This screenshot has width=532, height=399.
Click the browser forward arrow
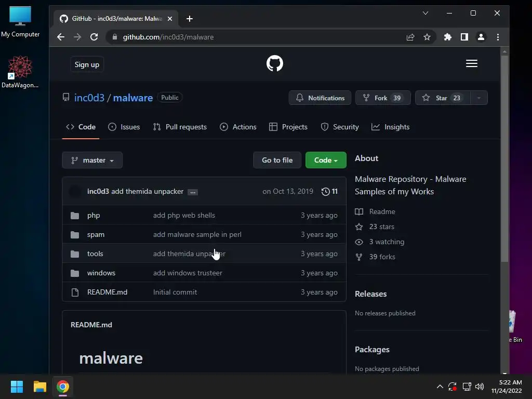77,37
